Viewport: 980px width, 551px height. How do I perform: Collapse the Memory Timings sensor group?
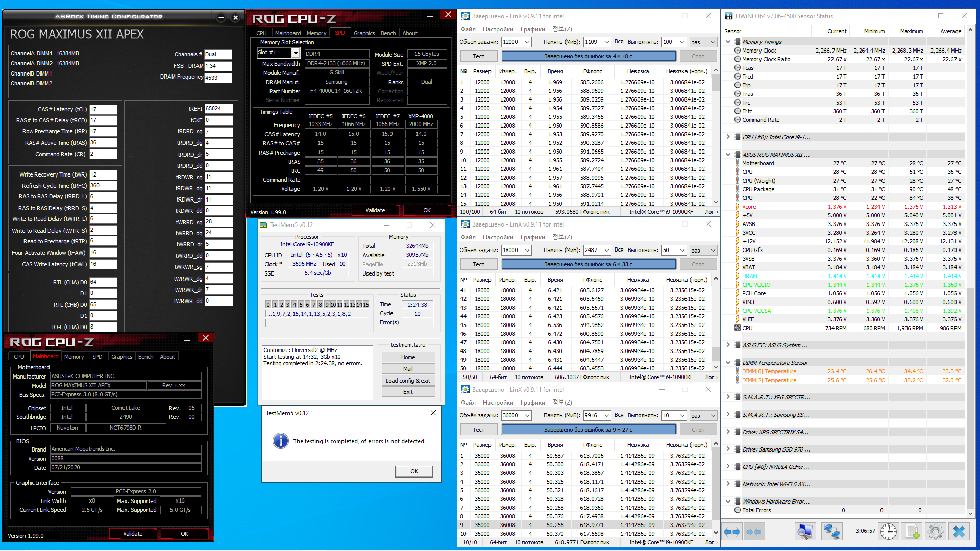coord(728,42)
